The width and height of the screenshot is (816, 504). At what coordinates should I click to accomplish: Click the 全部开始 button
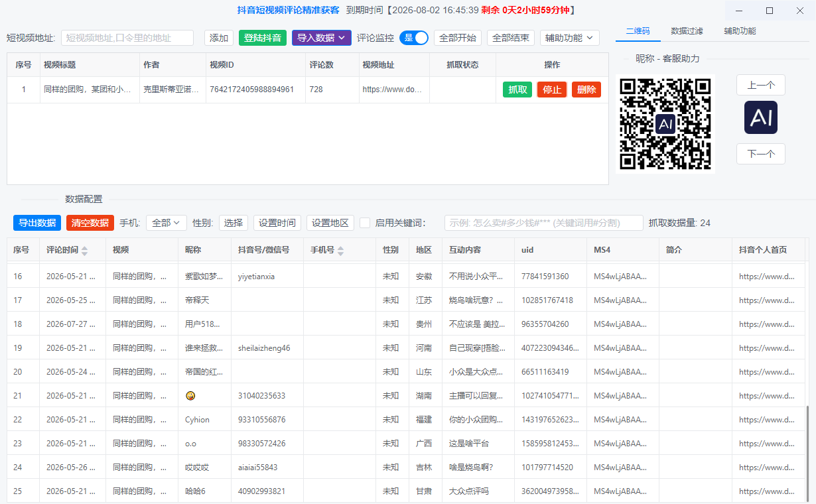click(x=458, y=38)
